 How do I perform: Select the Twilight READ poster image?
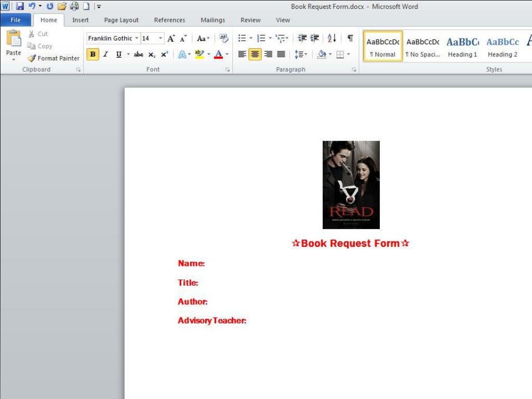[351, 185]
